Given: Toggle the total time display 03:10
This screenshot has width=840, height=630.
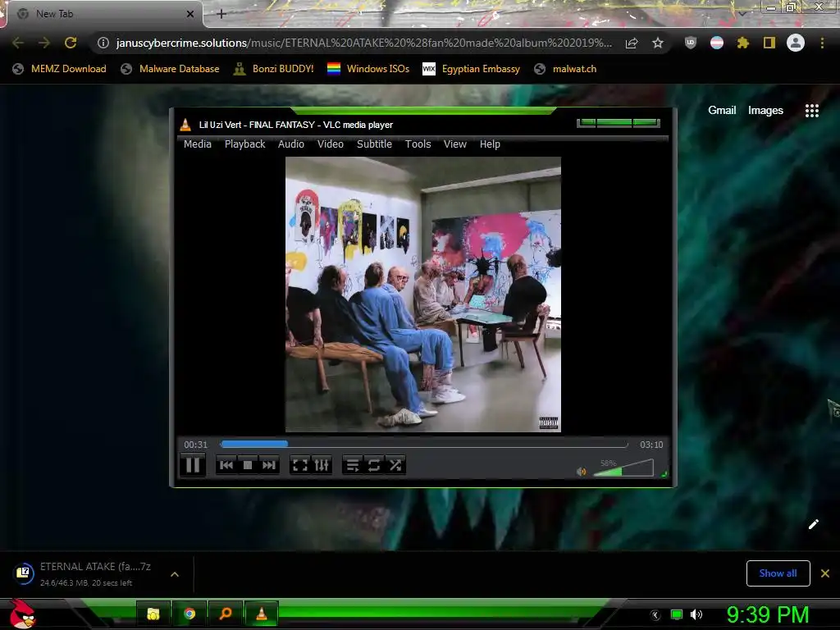Looking at the screenshot, I should coord(651,445).
